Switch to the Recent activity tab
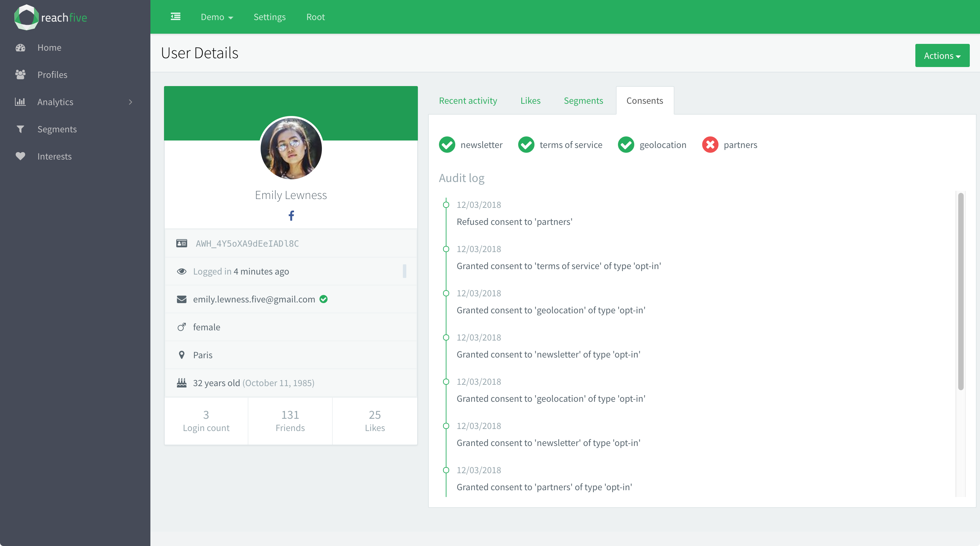Screen dimensions: 980x546 point(468,101)
